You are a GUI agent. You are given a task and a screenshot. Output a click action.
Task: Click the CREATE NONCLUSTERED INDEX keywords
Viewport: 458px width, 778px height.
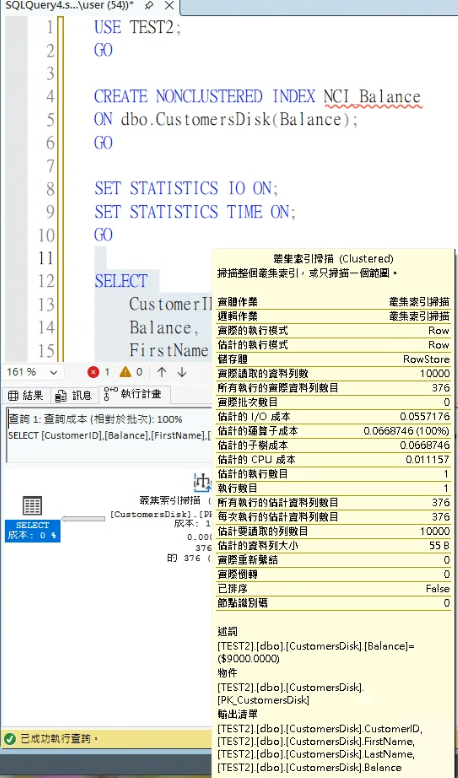[x=204, y=96]
